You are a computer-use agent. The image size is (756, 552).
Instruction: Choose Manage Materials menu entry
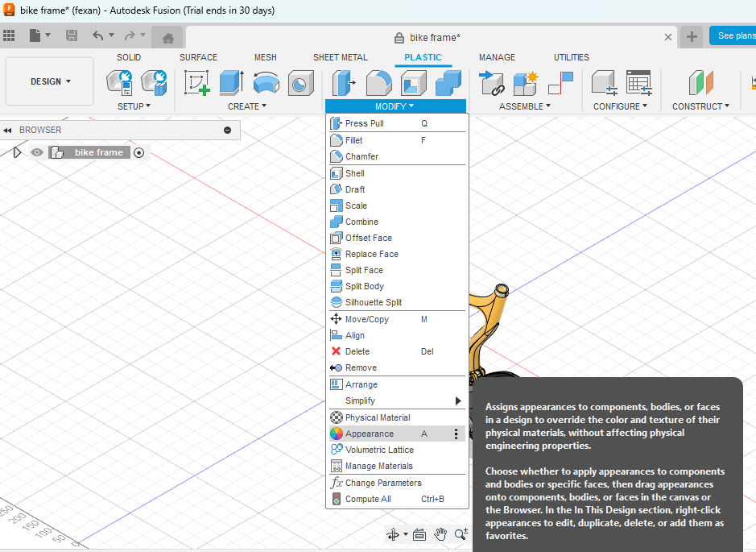tap(397, 466)
